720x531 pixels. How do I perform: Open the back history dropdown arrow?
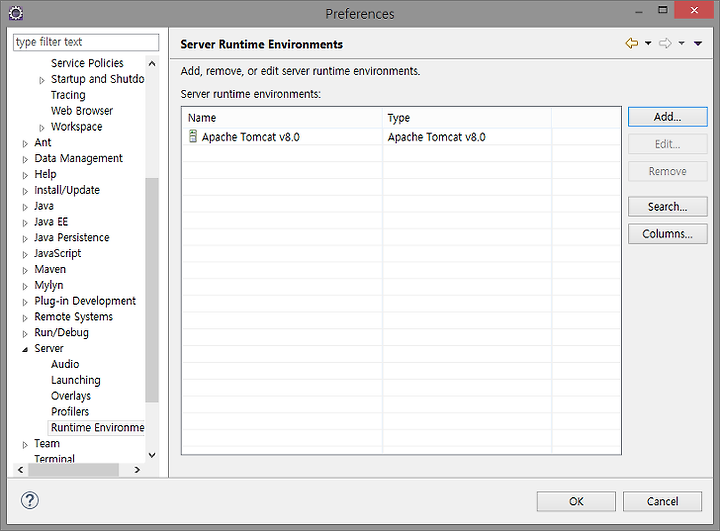(x=648, y=43)
